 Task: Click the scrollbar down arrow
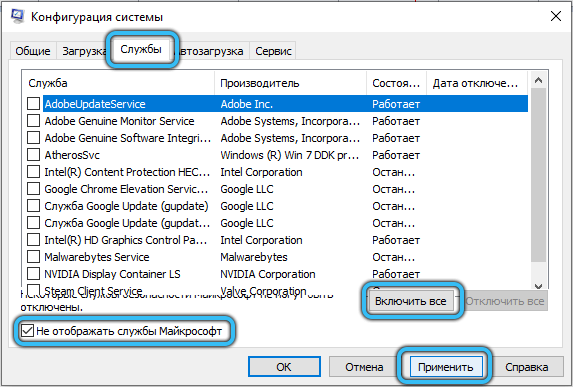538,286
